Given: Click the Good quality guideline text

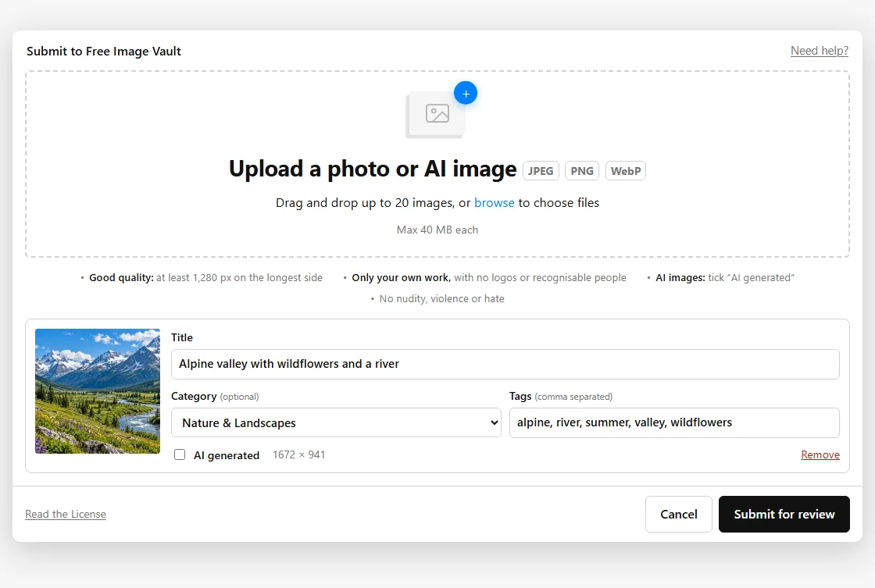Looking at the screenshot, I should 206,278.
